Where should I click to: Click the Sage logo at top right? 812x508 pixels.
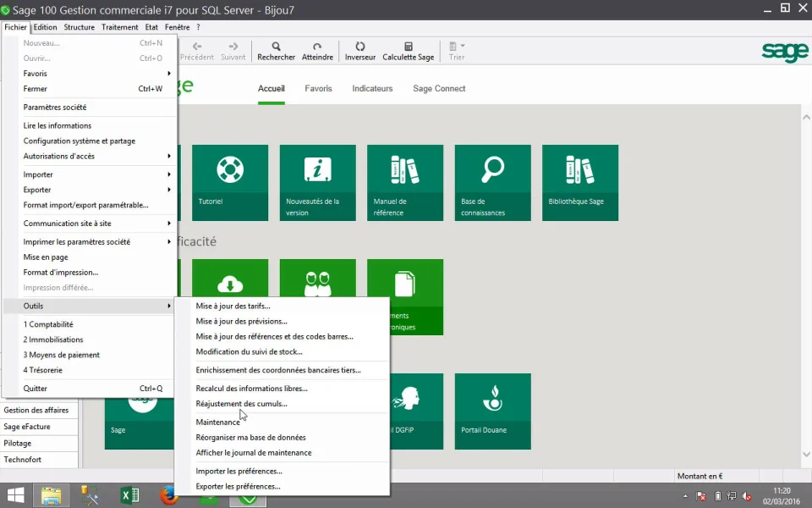(785, 52)
